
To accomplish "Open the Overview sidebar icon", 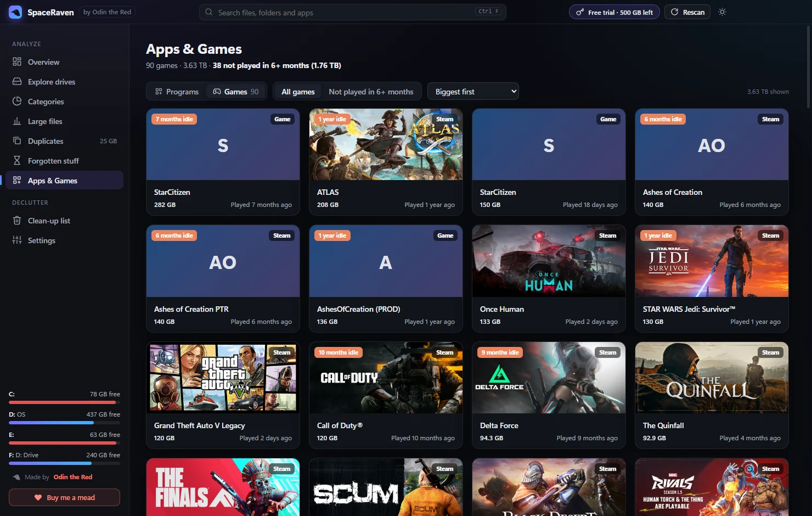I will click(x=17, y=61).
